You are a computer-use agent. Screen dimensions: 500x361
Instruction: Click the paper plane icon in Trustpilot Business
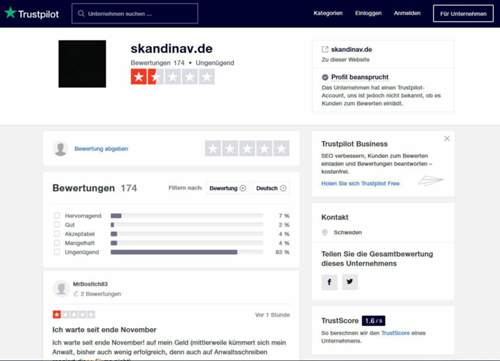pyautogui.click(x=431, y=181)
